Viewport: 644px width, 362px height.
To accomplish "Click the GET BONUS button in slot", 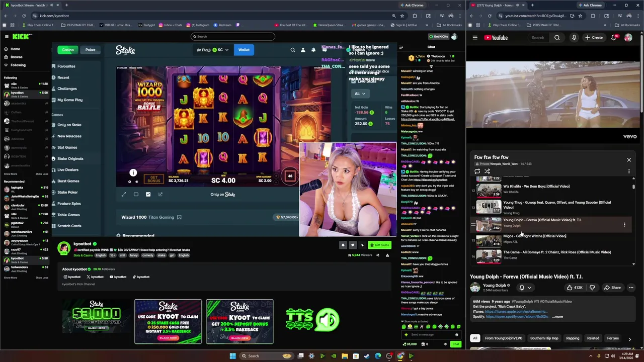I will tap(154, 179).
